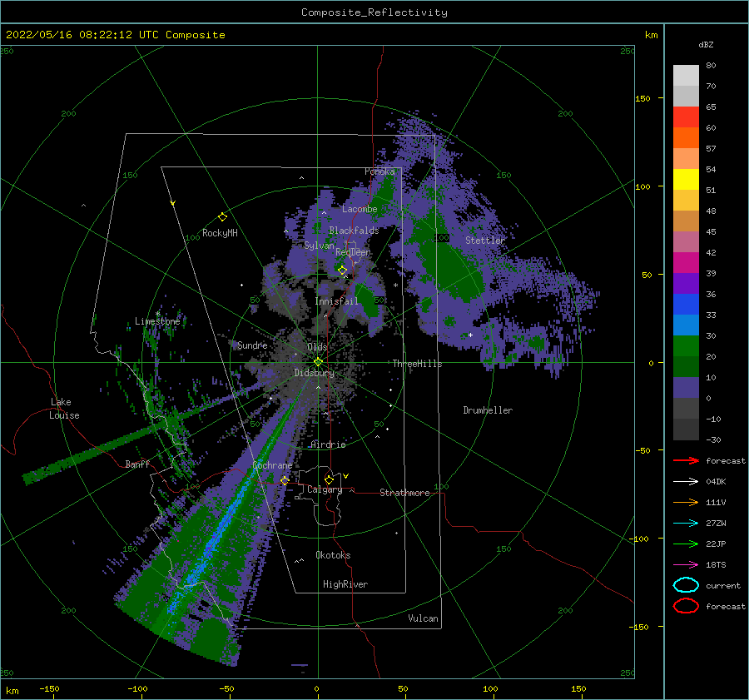Click the Banff label
Viewport: 749px width, 700px height.
pos(137,464)
